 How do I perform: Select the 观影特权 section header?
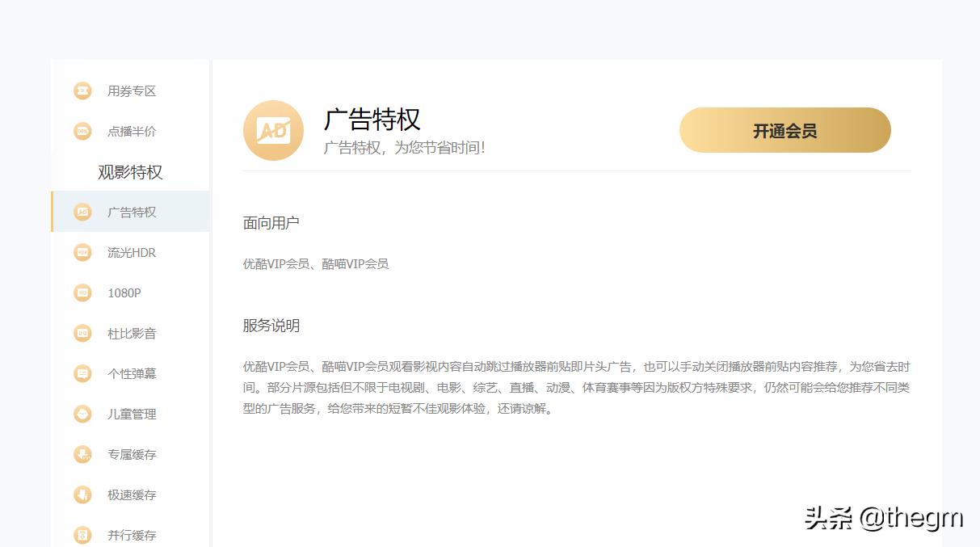(x=130, y=172)
